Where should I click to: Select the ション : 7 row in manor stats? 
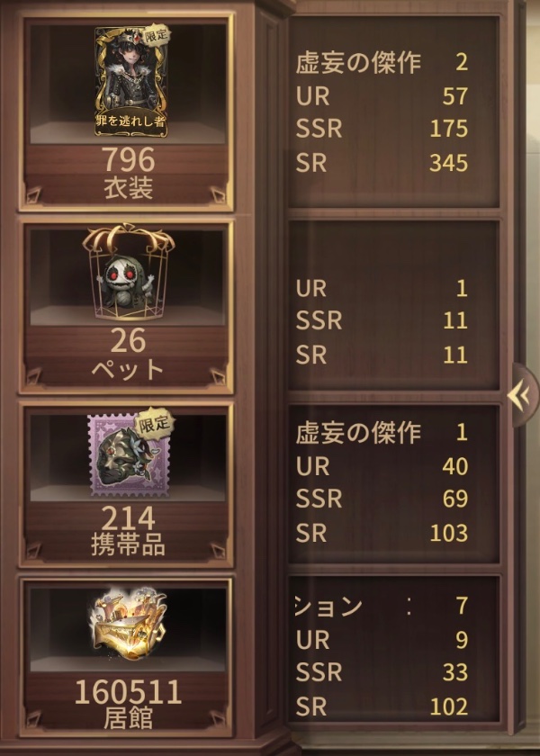coord(382,606)
